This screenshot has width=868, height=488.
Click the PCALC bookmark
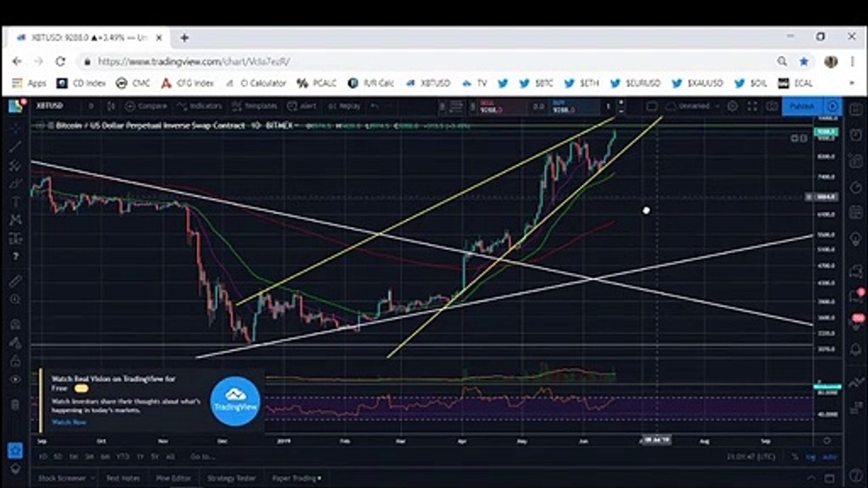click(317, 83)
